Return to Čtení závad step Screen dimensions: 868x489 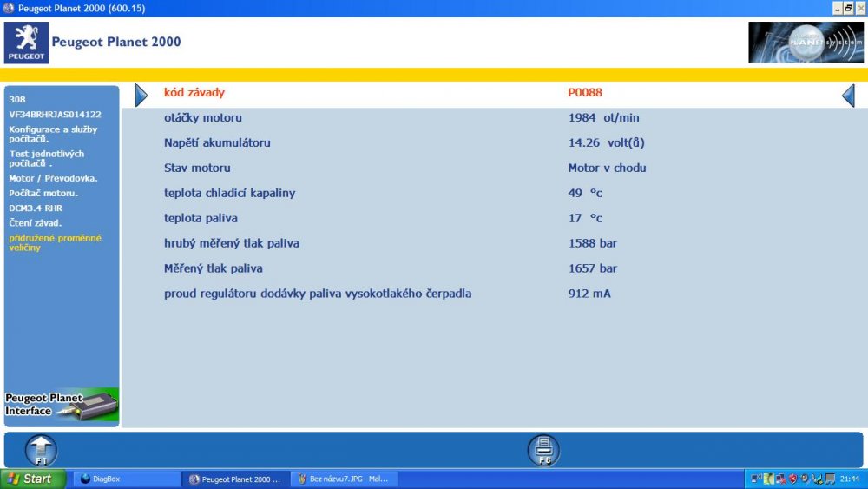[35, 223]
